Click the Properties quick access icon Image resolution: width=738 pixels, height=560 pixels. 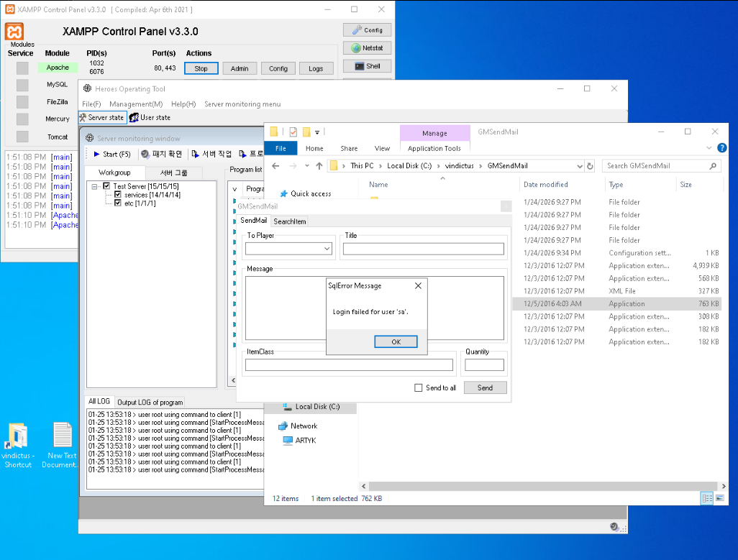click(293, 132)
